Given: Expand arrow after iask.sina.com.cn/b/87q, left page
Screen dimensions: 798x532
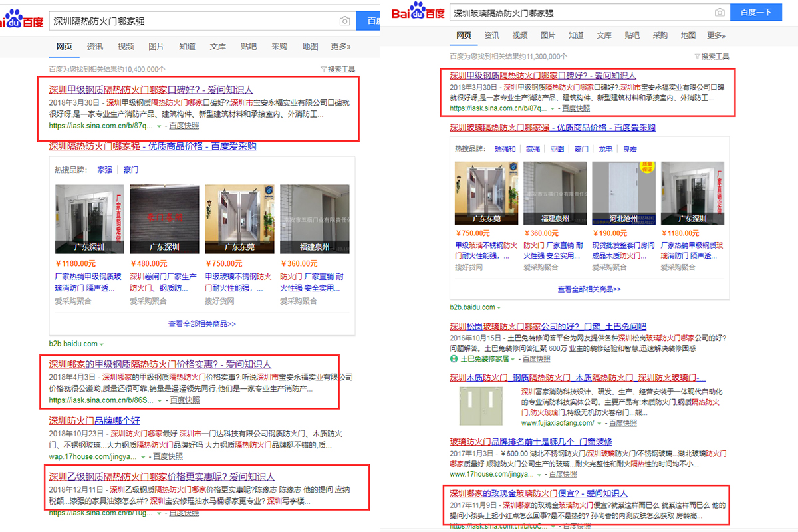Looking at the screenshot, I should tap(160, 126).
